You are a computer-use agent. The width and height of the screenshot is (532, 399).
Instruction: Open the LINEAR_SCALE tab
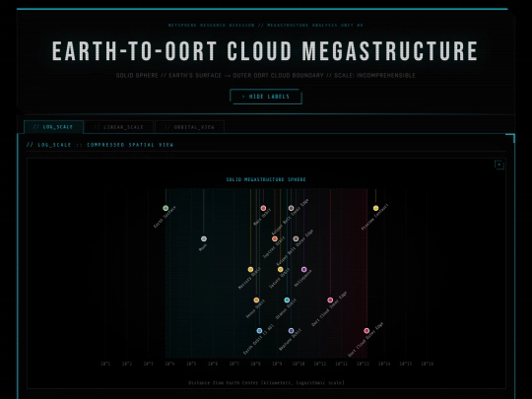[119, 127]
